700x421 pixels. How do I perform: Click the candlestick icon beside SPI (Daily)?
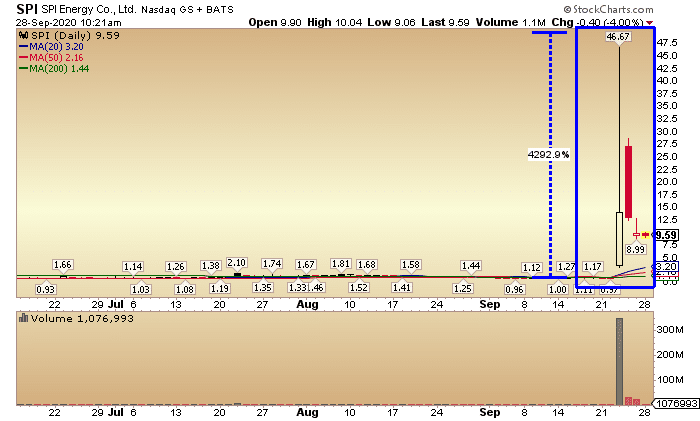(24, 36)
